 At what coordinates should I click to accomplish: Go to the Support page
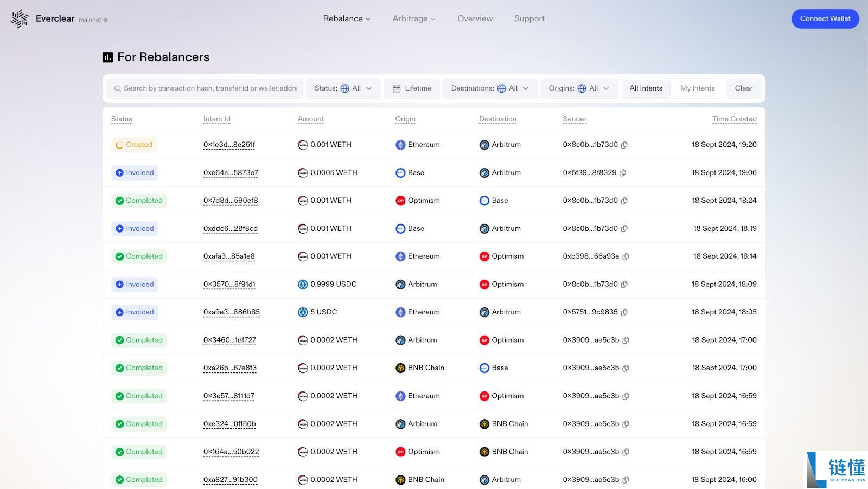pyautogui.click(x=529, y=18)
